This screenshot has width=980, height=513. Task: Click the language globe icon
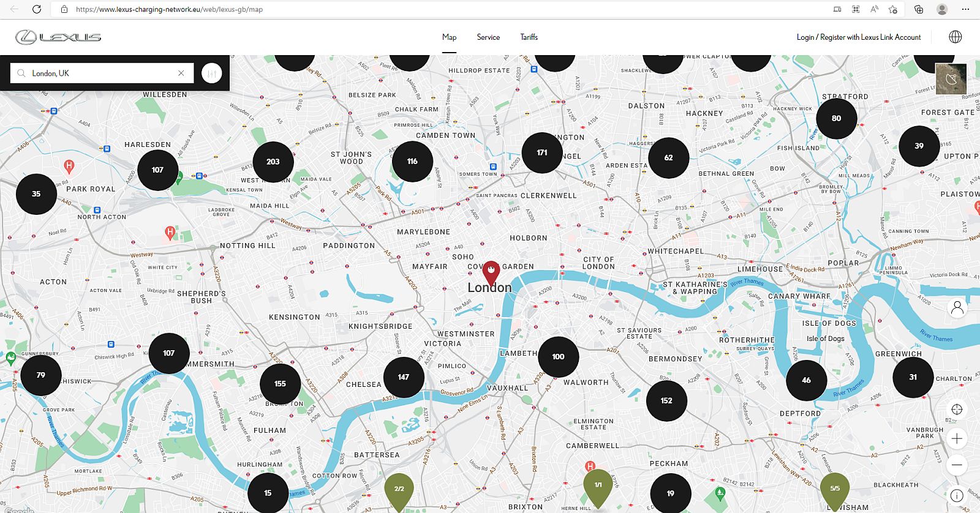[955, 37]
